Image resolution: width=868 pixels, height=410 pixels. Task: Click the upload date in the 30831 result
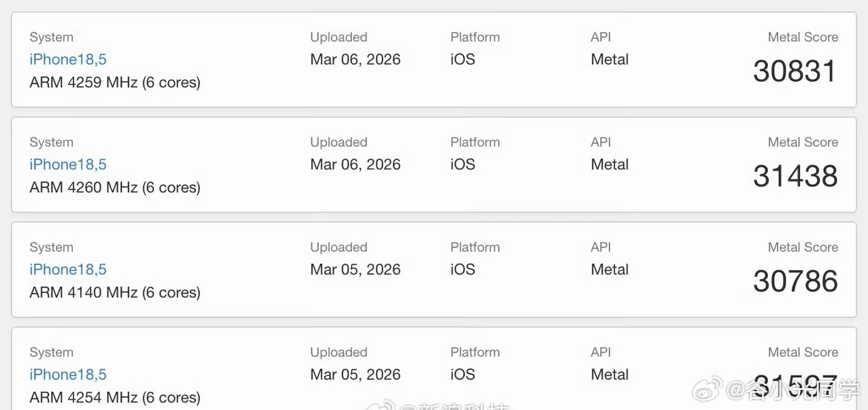pyautogui.click(x=355, y=59)
